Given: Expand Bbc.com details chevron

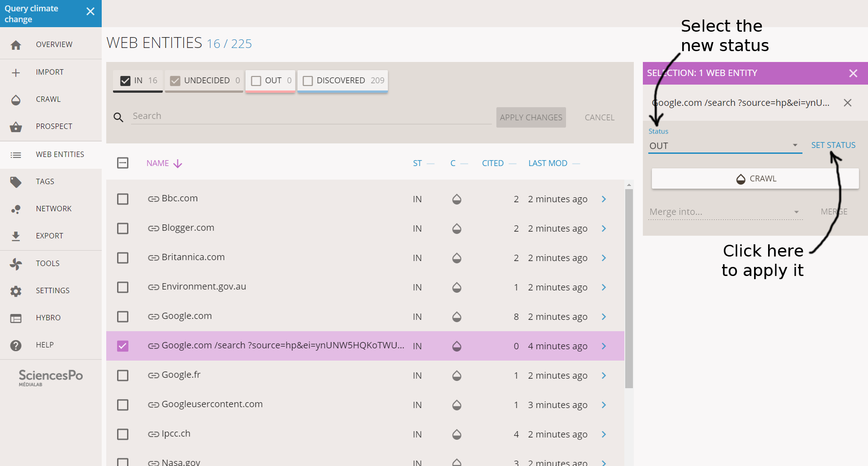Looking at the screenshot, I should 604,199.
